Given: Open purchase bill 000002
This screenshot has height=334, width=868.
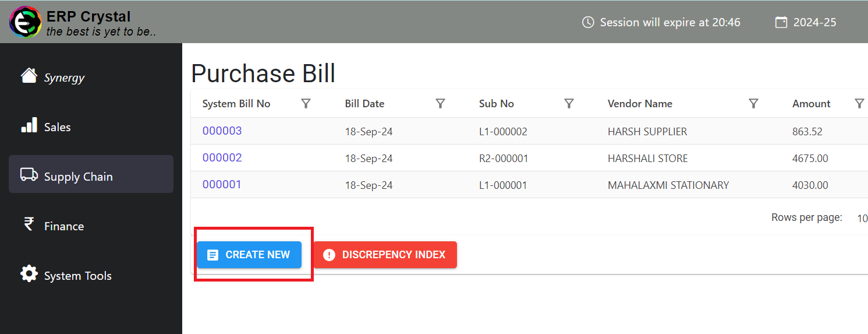Looking at the screenshot, I should pos(222,158).
